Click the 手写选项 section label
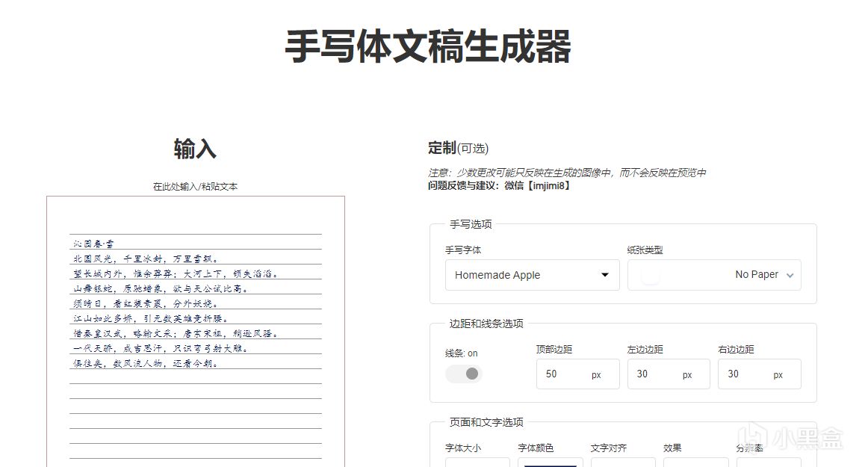The image size is (868, 467). click(471, 224)
